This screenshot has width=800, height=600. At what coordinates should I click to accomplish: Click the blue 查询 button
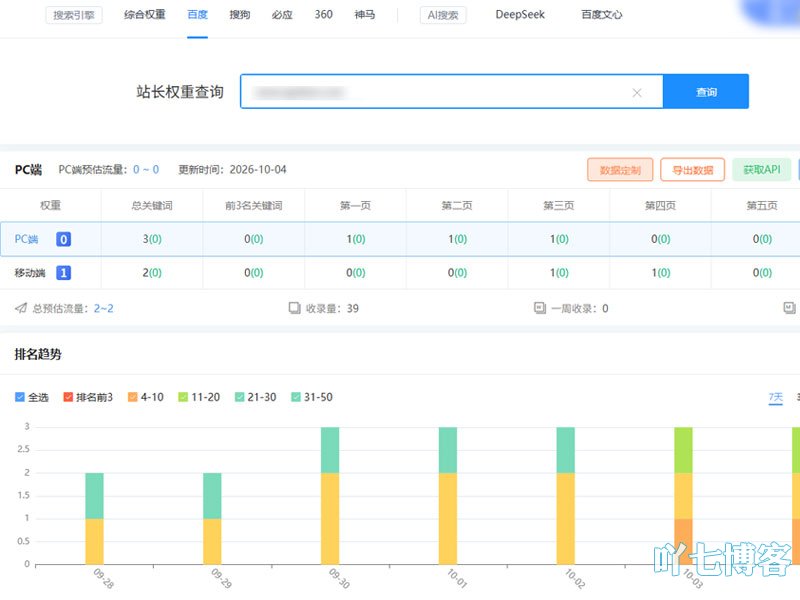click(706, 92)
